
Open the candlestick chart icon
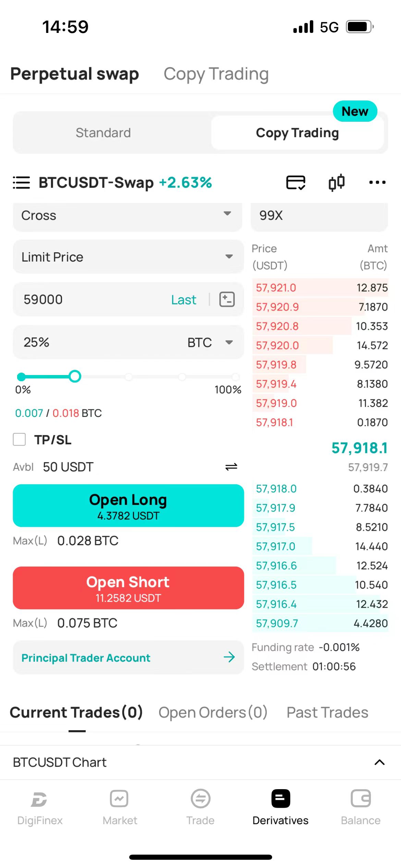point(336,182)
